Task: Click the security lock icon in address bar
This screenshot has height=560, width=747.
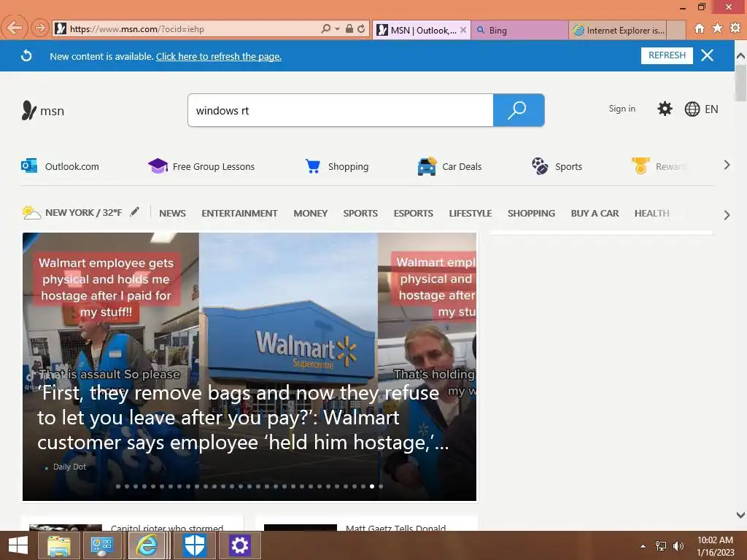Action: (x=349, y=29)
